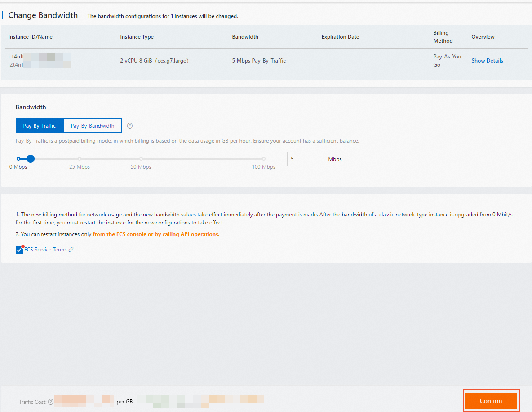
Task: Click the Change Bandwidth page title
Action: click(43, 15)
